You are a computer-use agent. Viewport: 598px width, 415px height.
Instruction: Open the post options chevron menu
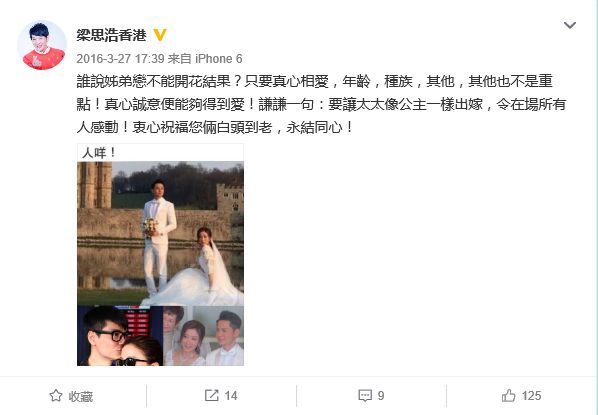(x=570, y=25)
